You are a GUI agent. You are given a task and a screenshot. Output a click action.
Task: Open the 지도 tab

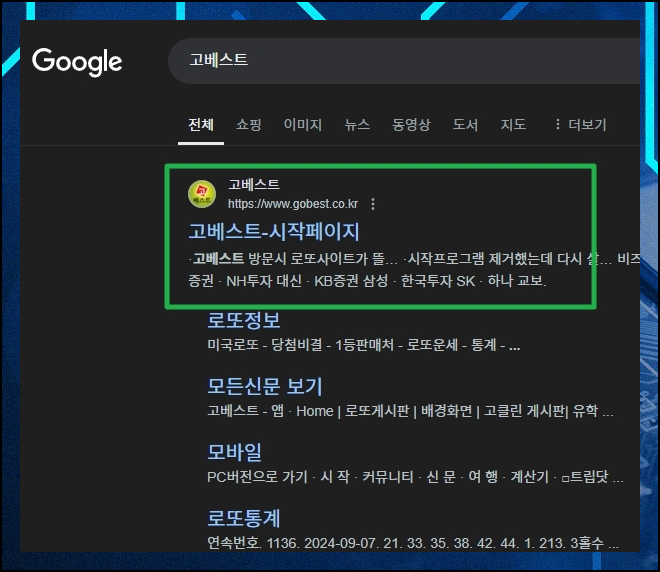click(x=513, y=125)
